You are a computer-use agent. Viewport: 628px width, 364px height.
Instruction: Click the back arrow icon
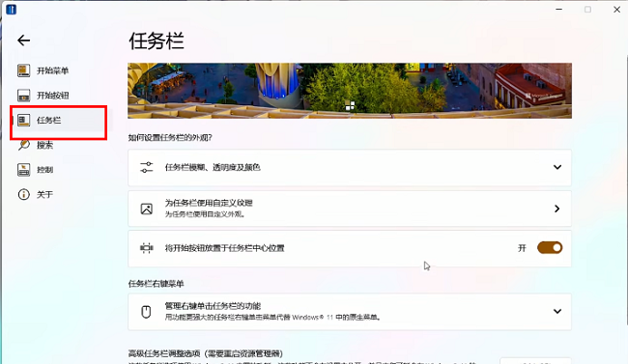pyautogui.click(x=23, y=40)
